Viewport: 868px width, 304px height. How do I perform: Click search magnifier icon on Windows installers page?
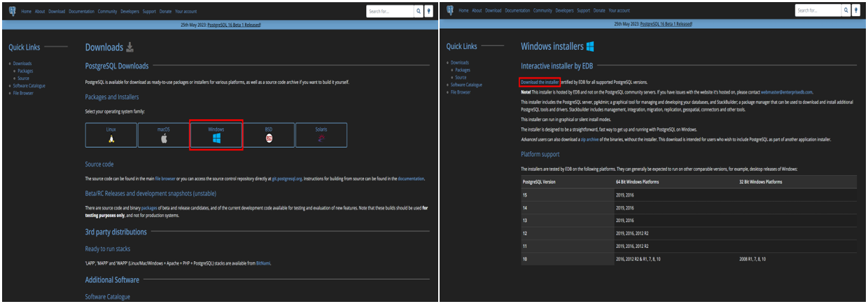click(846, 11)
